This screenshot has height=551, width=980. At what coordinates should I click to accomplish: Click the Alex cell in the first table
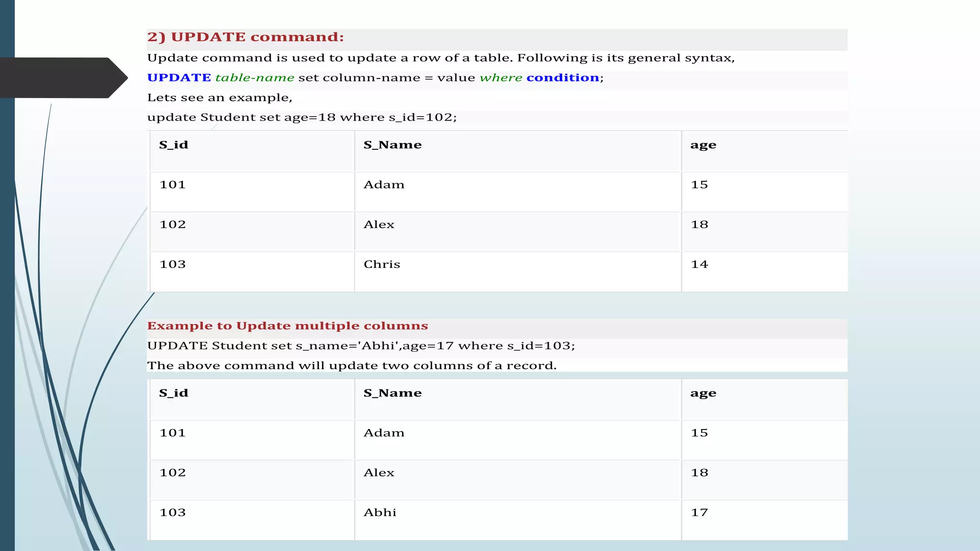518,232
